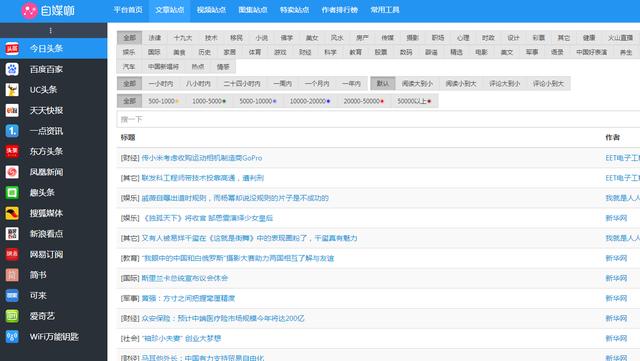Click the 搜一下 search input field
Screen dimensions: 640x361
coord(378,119)
